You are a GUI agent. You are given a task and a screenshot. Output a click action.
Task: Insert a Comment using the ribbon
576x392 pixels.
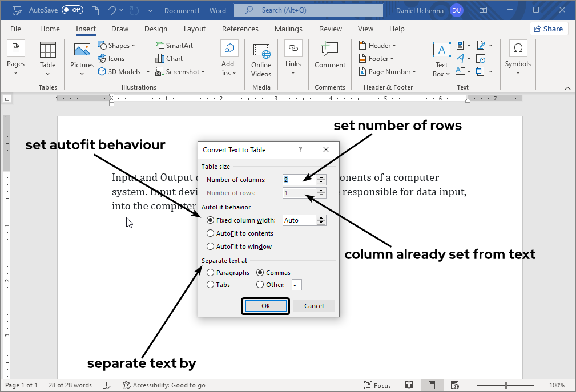tap(329, 56)
